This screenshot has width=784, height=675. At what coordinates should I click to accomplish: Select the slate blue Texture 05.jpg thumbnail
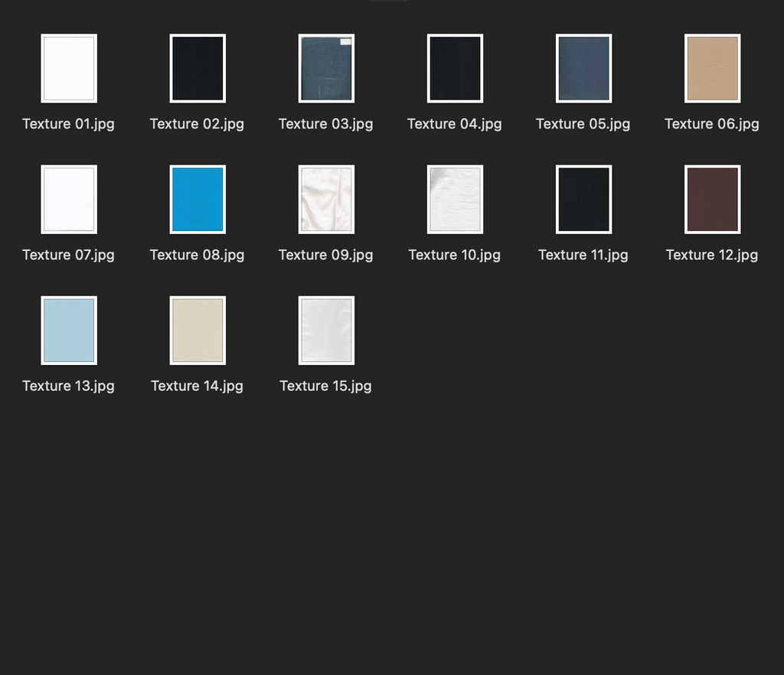(x=584, y=68)
